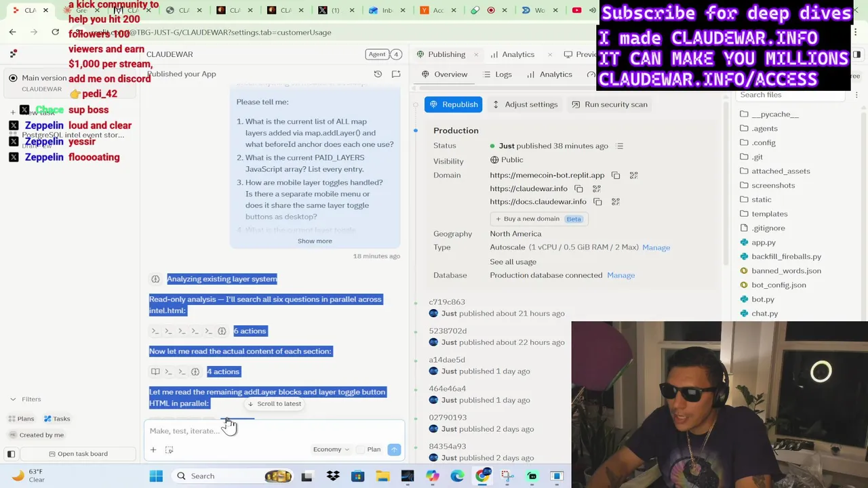This screenshot has width=868, height=488.
Task: Show QR code for docs.claudewar.info
Action: pos(616,202)
